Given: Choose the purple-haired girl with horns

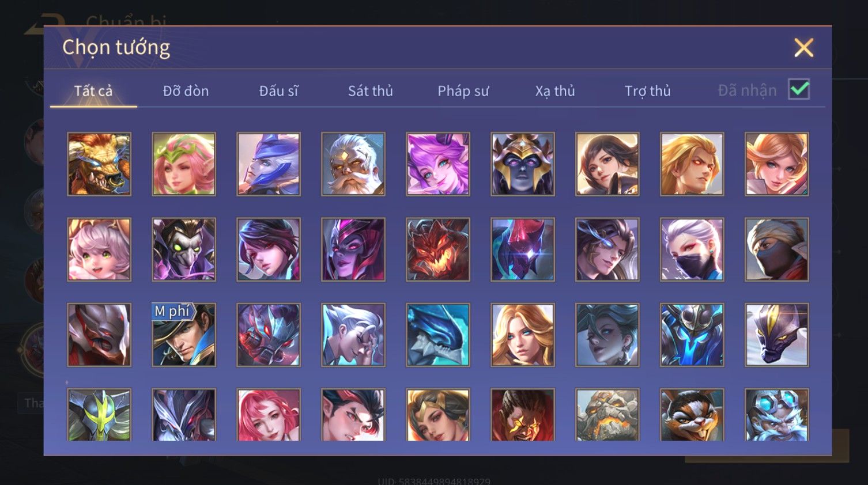Looking at the screenshot, I should [438, 164].
